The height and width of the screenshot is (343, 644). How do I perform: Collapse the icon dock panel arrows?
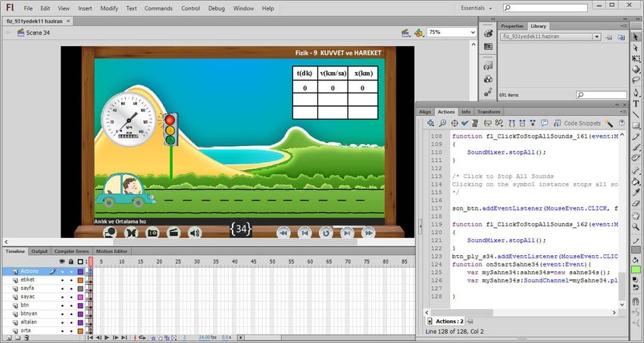point(493,19)
